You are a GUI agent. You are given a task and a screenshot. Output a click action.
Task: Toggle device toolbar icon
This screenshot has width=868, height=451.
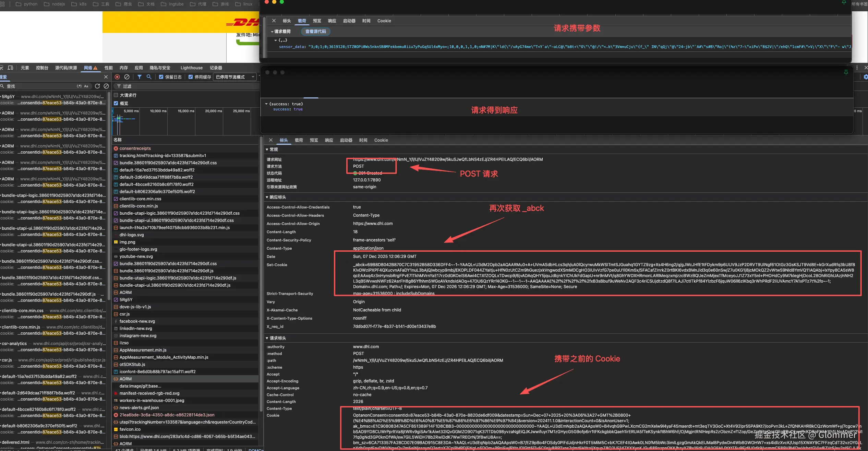[11, 68]
